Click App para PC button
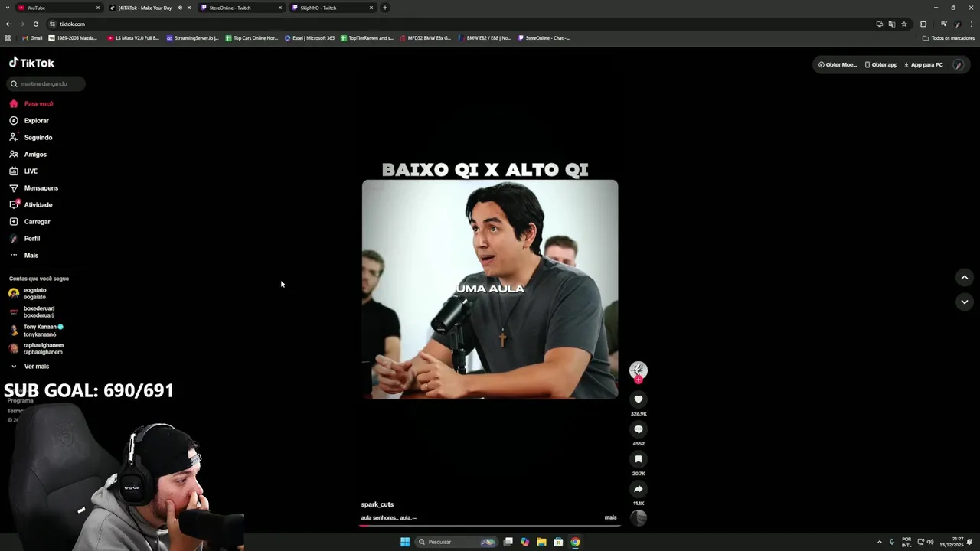 923,65
